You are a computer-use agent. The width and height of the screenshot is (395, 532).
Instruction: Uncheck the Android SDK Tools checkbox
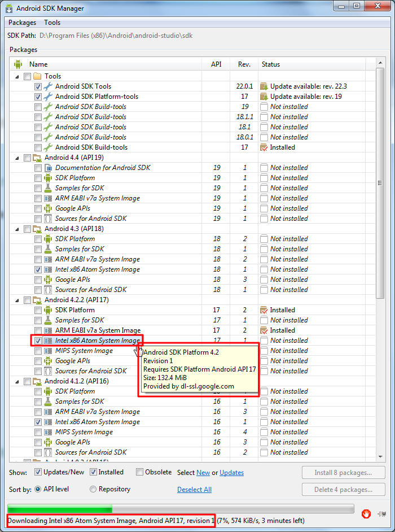[x=38, y=86]
